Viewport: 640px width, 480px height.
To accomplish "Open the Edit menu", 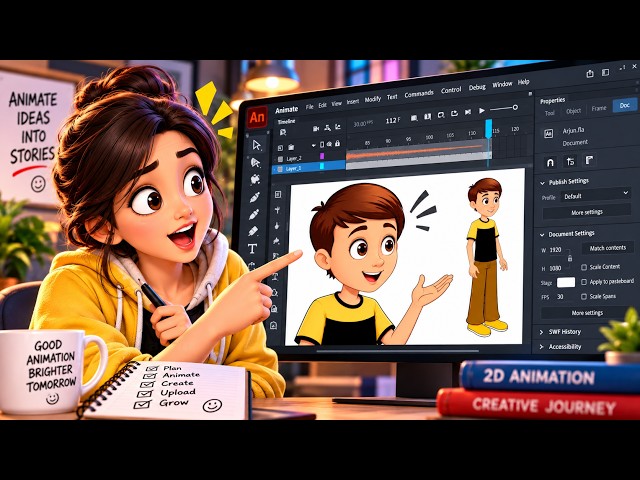I will (322, 105).
